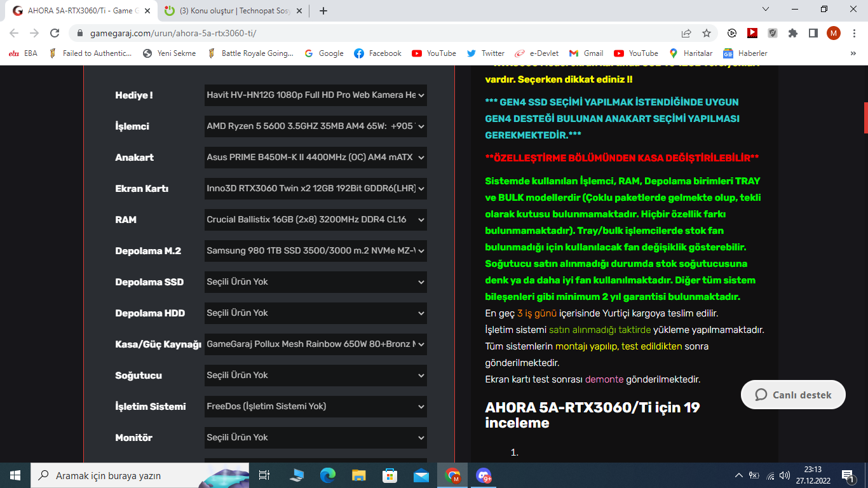Share this page from the address bar
868x488 pixels.
click(x=686, y=33)
